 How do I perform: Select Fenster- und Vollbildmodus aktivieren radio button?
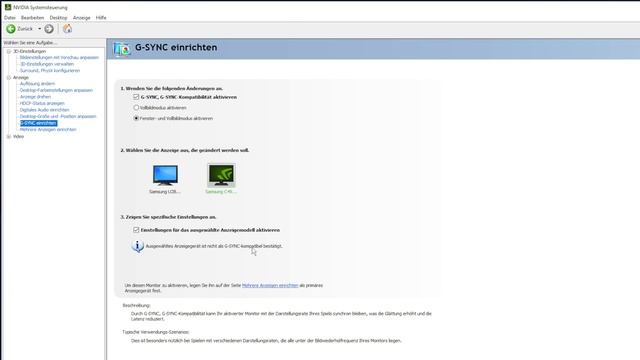tap(136, 118)
